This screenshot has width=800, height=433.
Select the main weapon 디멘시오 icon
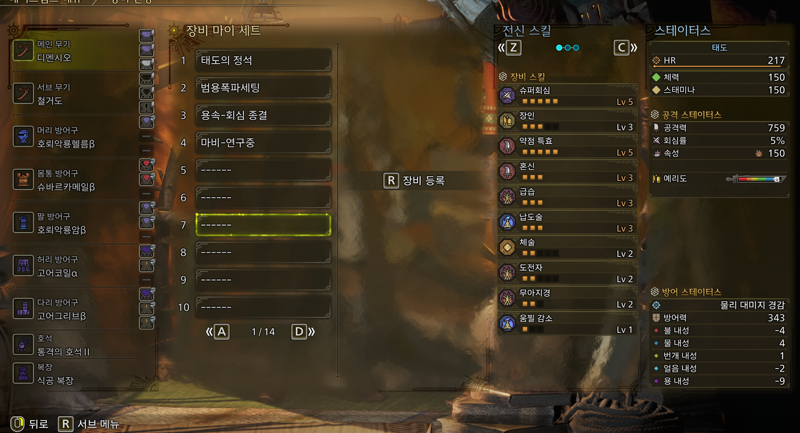coord(23,51)
